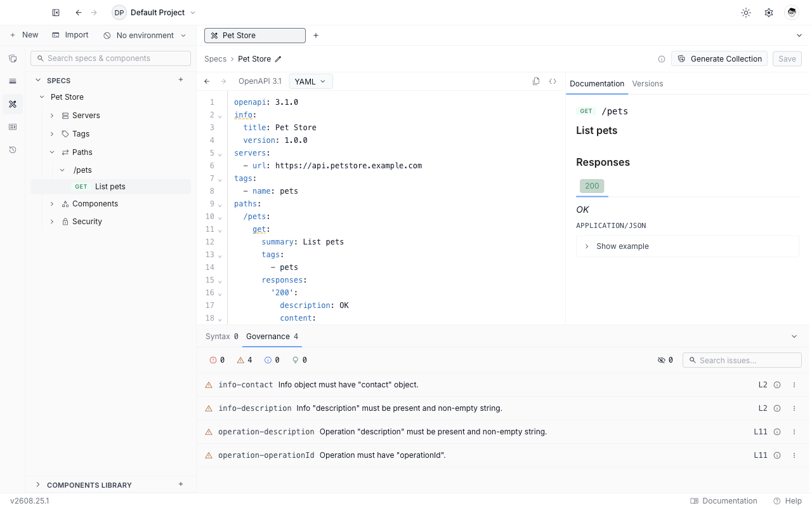812x508 pixels.
Task: Show spec info icon near Generate Collection
Action: (x=662, y=59)
